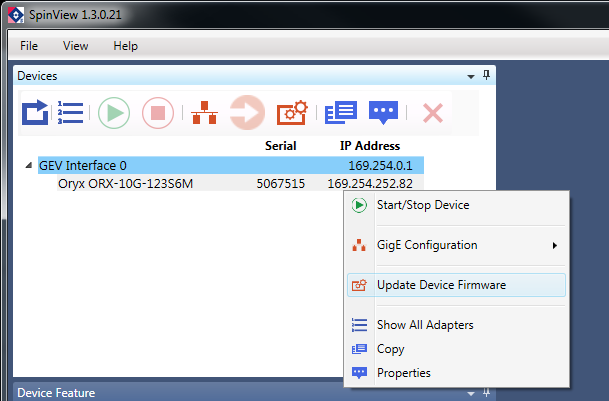609x401 pixels.
Task: Click the SpinView application logo icon
Action: [16, 15]
